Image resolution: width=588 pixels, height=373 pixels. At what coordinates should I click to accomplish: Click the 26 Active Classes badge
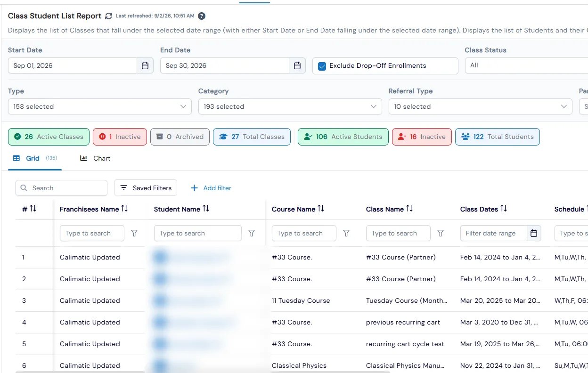49,137
